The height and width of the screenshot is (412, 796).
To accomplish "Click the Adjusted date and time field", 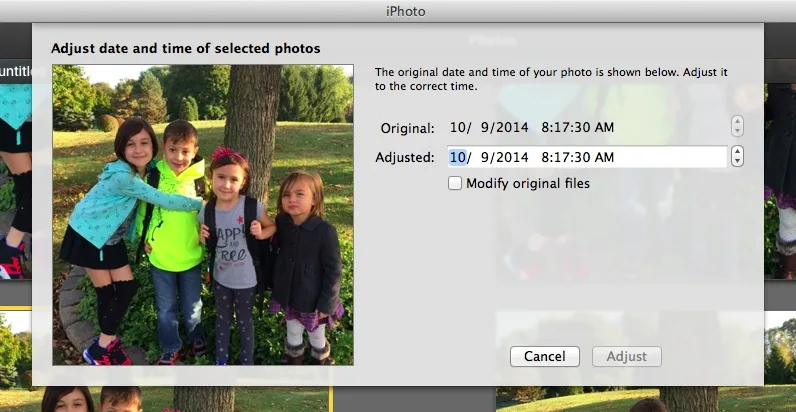I will [587, 157].
